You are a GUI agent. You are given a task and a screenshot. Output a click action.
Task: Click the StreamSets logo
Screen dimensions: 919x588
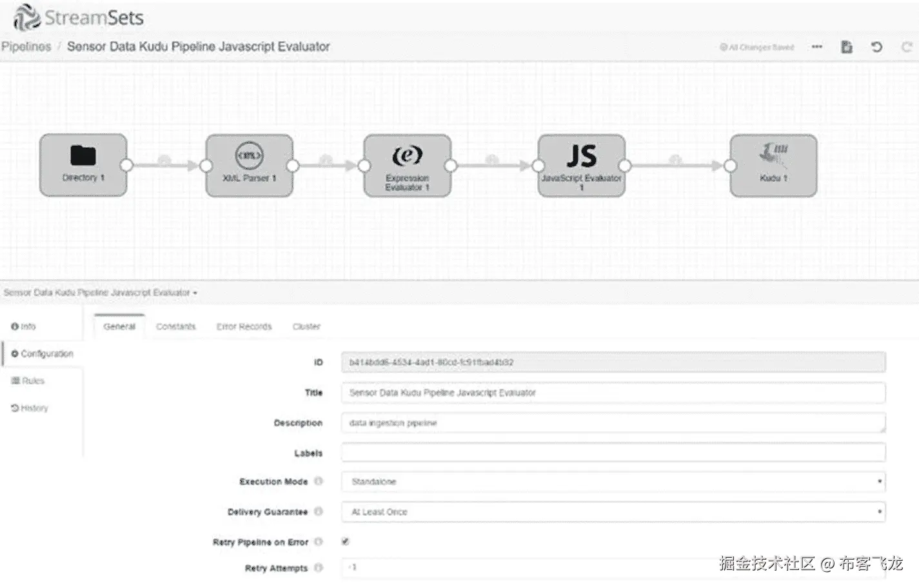(78, 17)
